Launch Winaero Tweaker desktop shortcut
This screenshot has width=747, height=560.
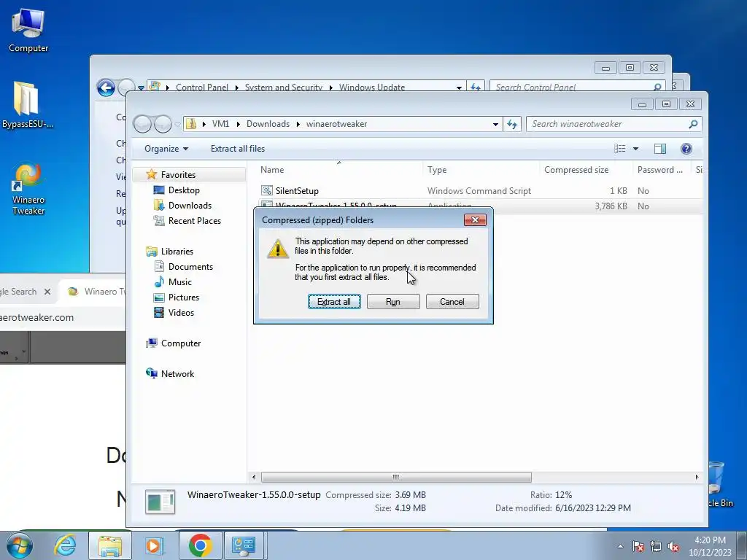pos(28,190)
